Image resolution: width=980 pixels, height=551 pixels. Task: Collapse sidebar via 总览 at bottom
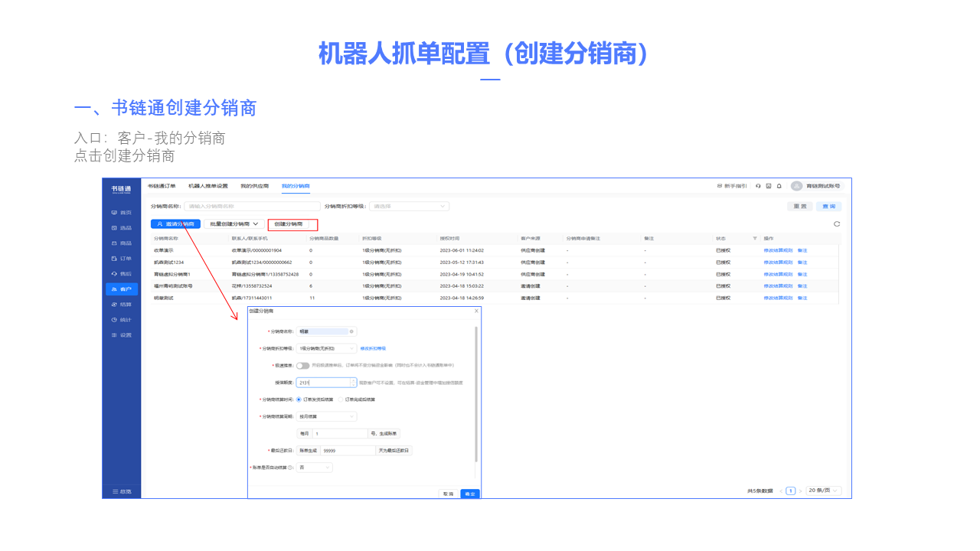coord(122,491)
